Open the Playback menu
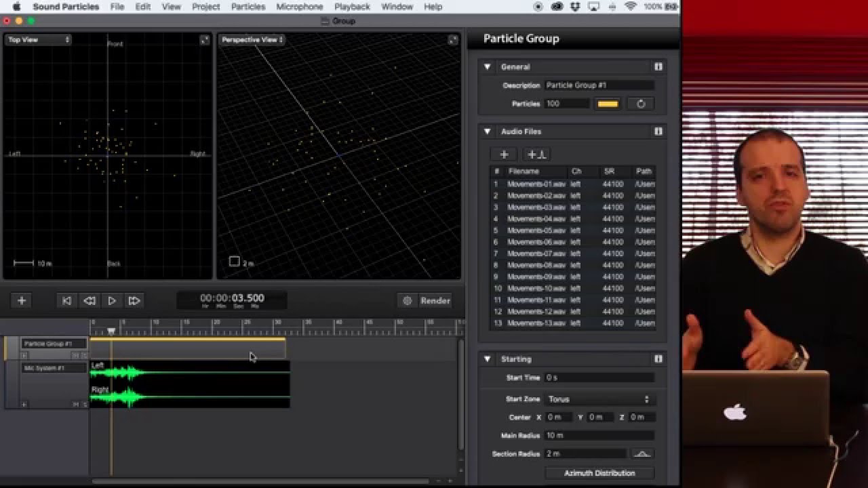The width and height of the screenshot is (868, 488). click(x=352, y=7)
